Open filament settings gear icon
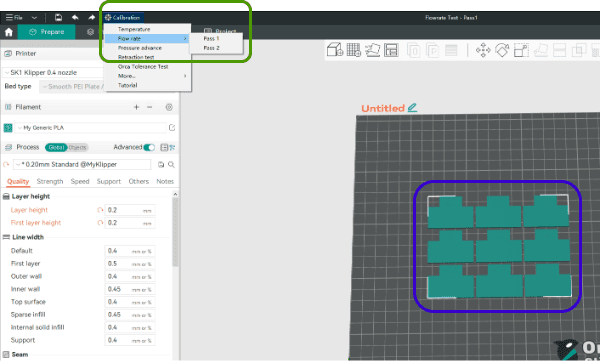 coord(169,107)
